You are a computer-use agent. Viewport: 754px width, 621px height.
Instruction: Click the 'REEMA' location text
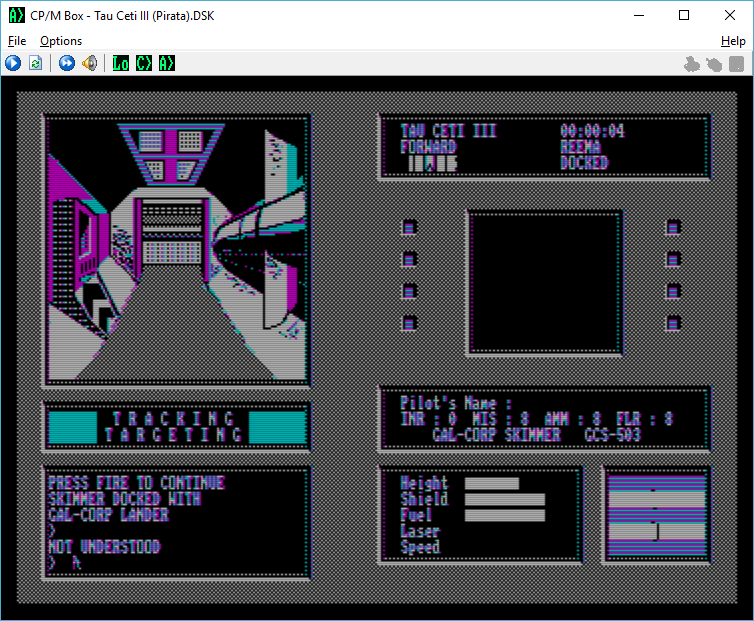[x=580, y=147]
